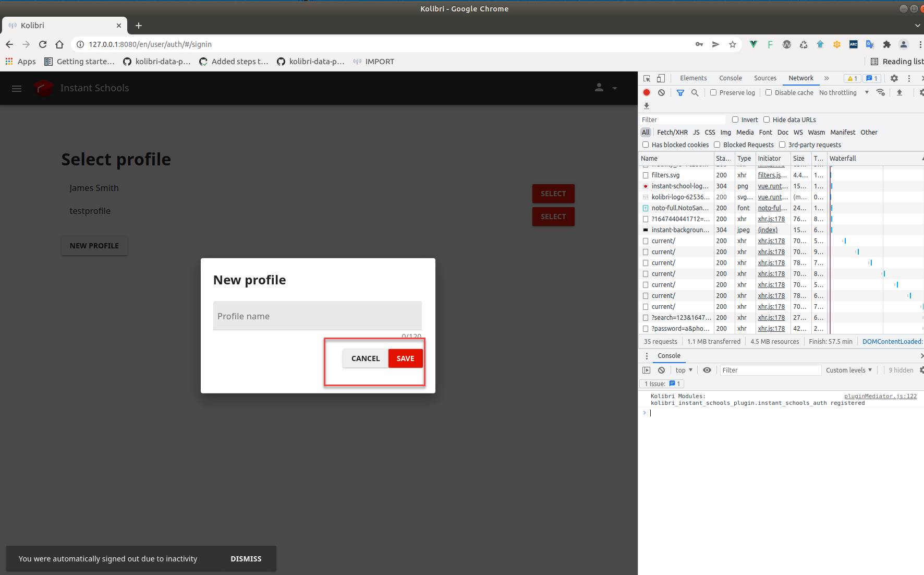Viewport: 924px width, 575px height.
Task: Check the Disable cache checkbox
Action: pyautogui.click(x=769, y=92)
